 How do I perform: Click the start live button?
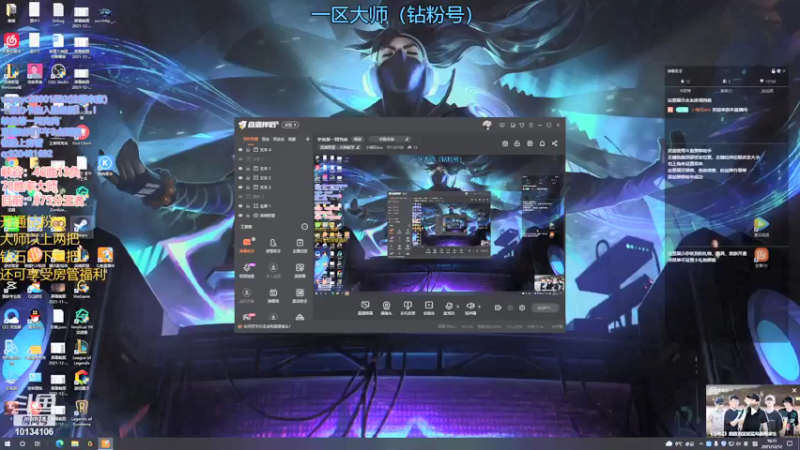544,308
